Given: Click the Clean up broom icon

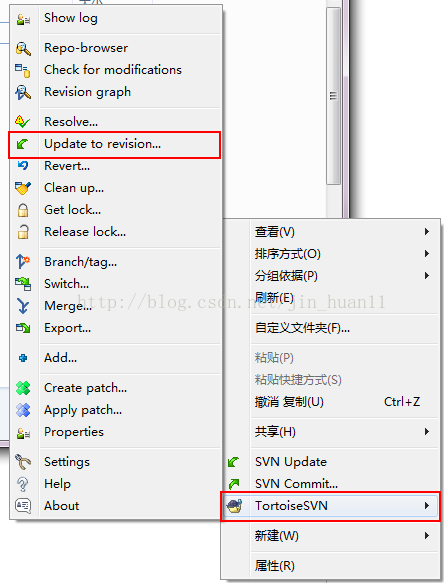Looking at the screenshot, I should [x=23, y=188].
